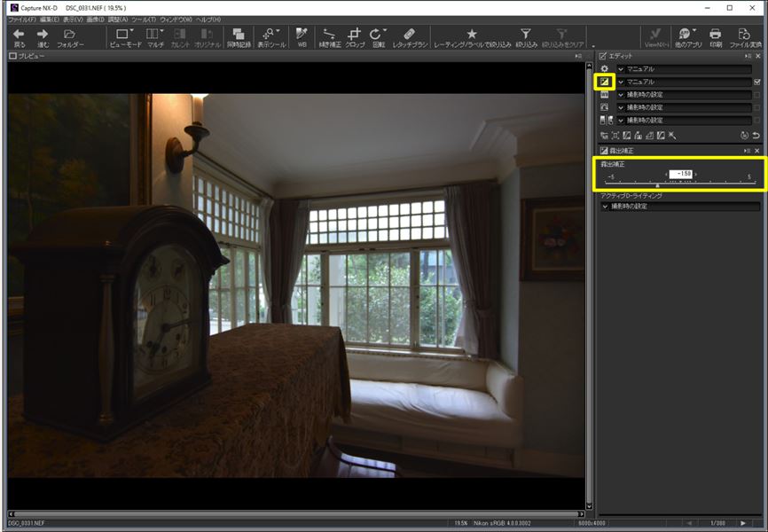This screenshot has height=532, width=768.
Task: Click the circular clock-style icon beside the revert arrow
Action: 744,136
